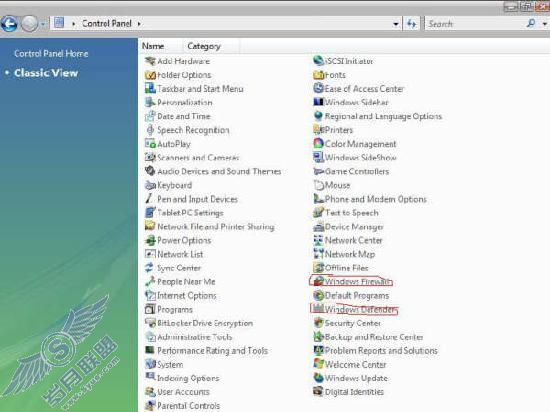Open the Power Options icon

pyautogui.click(x=150, y=241)
